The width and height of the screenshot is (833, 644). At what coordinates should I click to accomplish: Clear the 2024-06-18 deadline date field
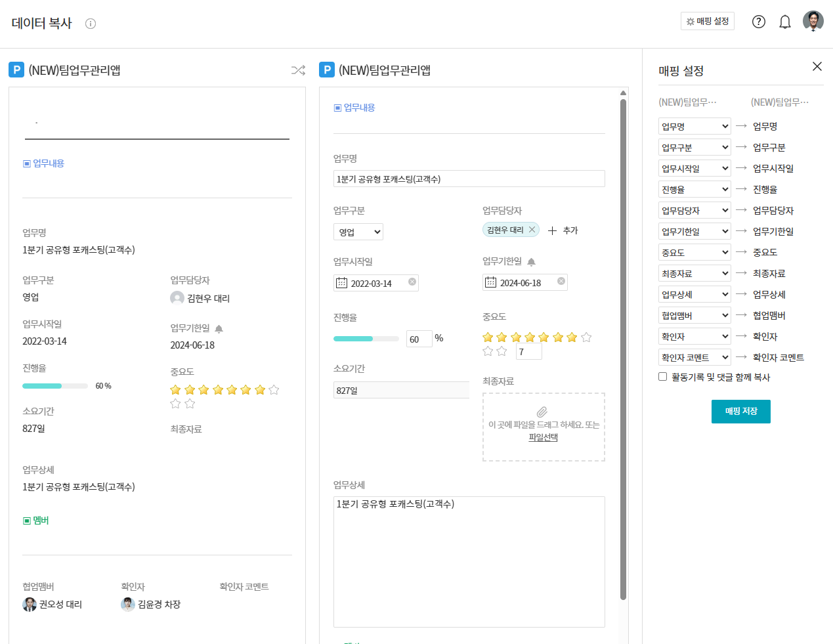pyautogui.click(x=561, y=281)
